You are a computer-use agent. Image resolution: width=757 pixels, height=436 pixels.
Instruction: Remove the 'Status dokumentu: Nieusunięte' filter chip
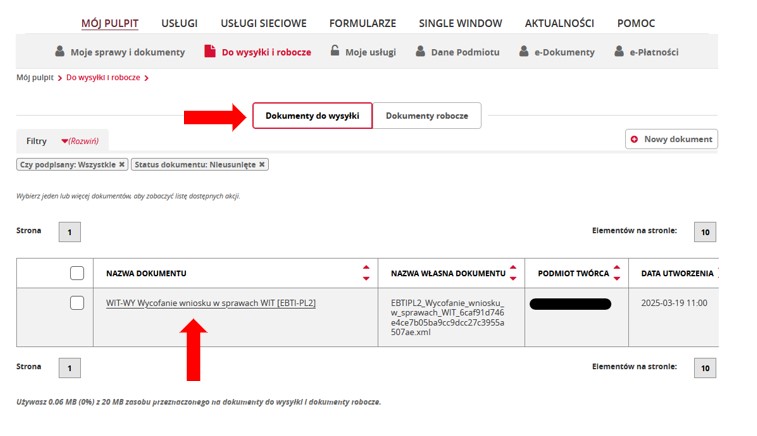[x=262, y=165]
